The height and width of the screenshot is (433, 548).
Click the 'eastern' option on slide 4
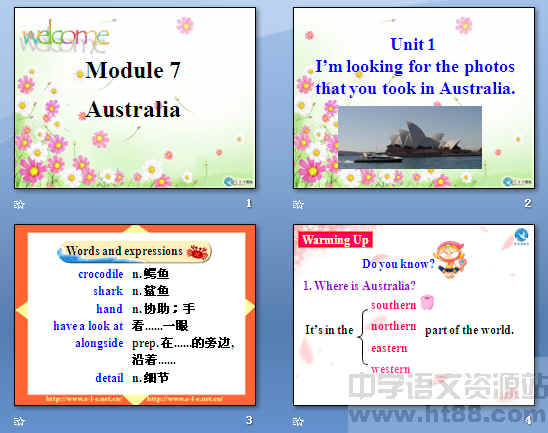pos(389,348)
